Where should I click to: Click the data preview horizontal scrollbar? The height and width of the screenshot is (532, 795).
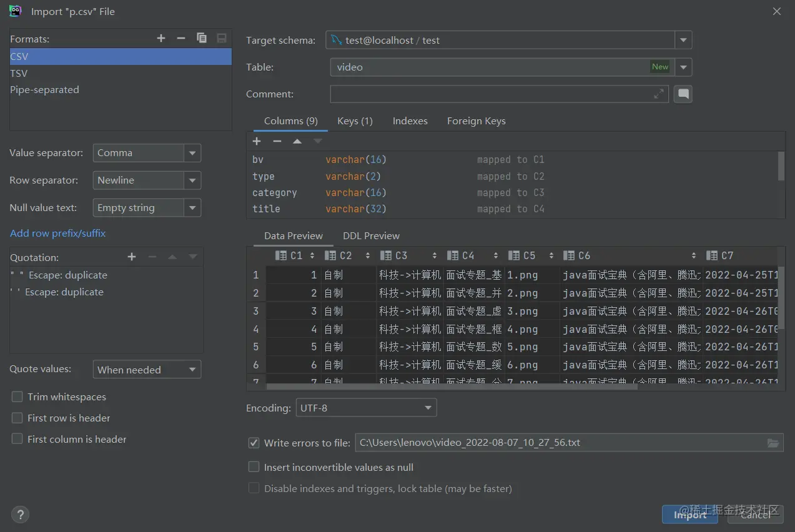[x=450, y=387]
